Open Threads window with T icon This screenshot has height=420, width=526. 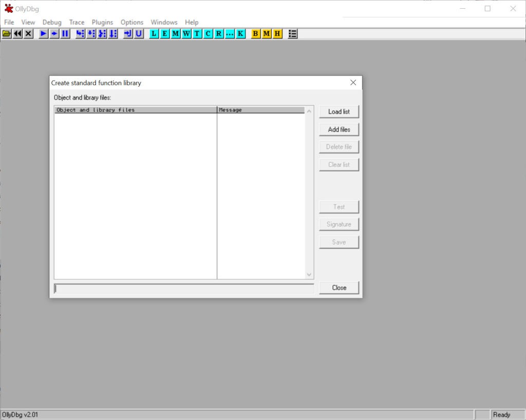197,33
